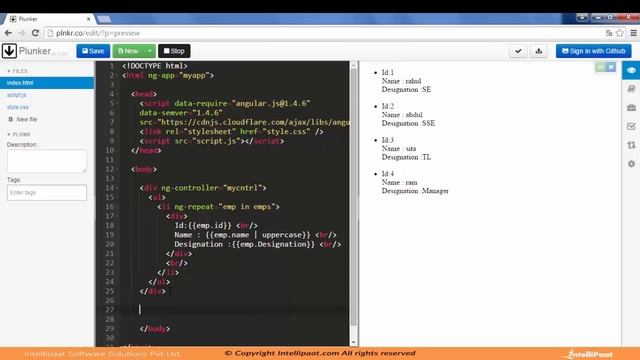Open the translate page icon
640x360 pixels.
[609, 33]
